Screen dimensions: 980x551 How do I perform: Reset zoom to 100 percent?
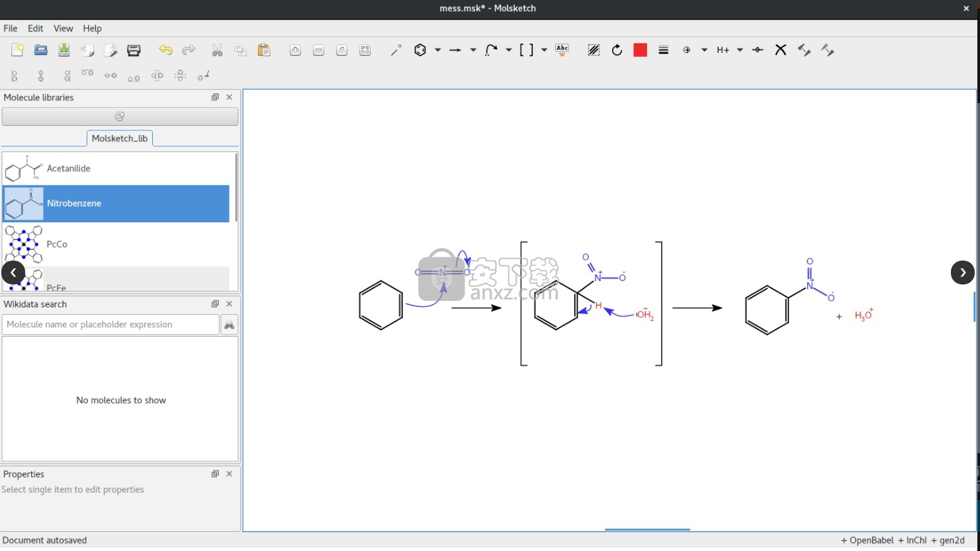pos(341,50)
